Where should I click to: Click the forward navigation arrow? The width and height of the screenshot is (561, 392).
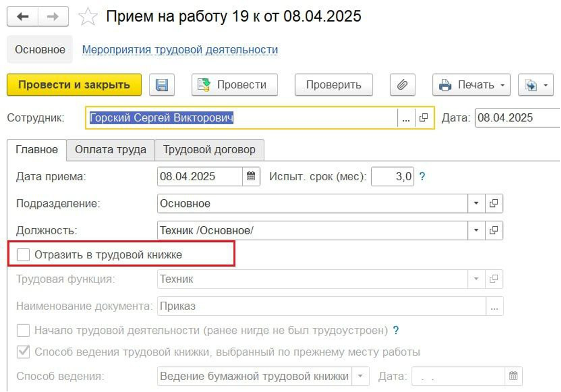[x=53, y=17]
